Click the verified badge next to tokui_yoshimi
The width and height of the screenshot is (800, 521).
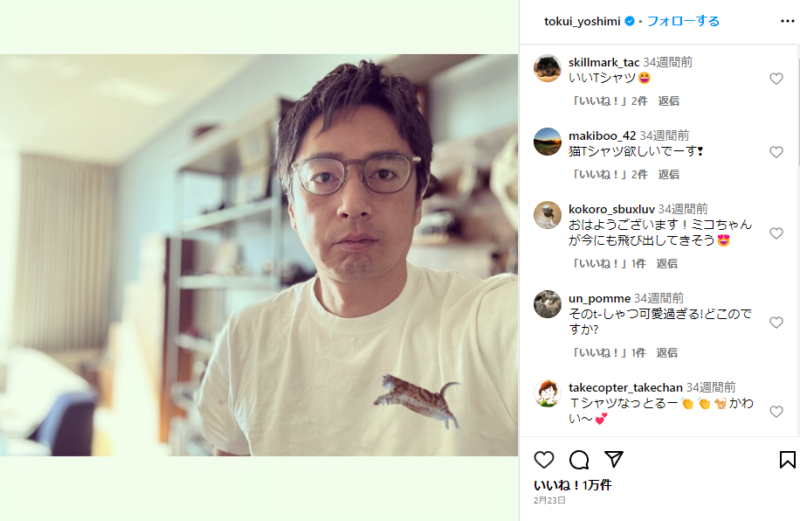point(630,21)
